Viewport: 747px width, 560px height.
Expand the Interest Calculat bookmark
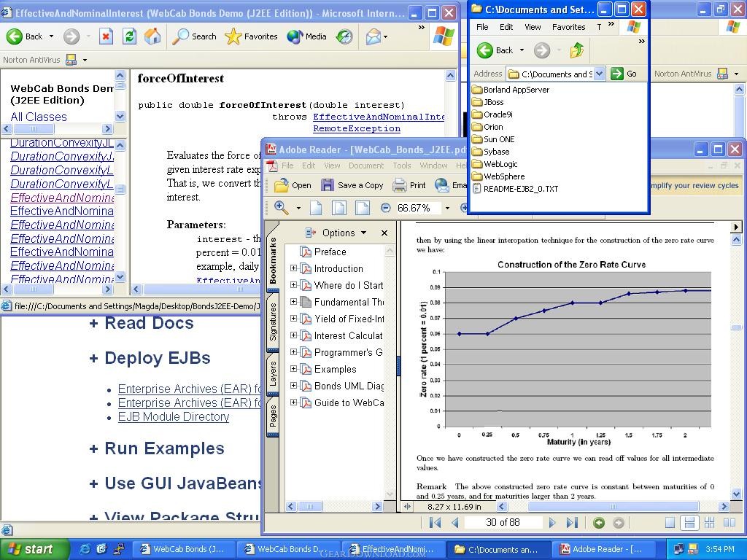[x=294, y=335]
